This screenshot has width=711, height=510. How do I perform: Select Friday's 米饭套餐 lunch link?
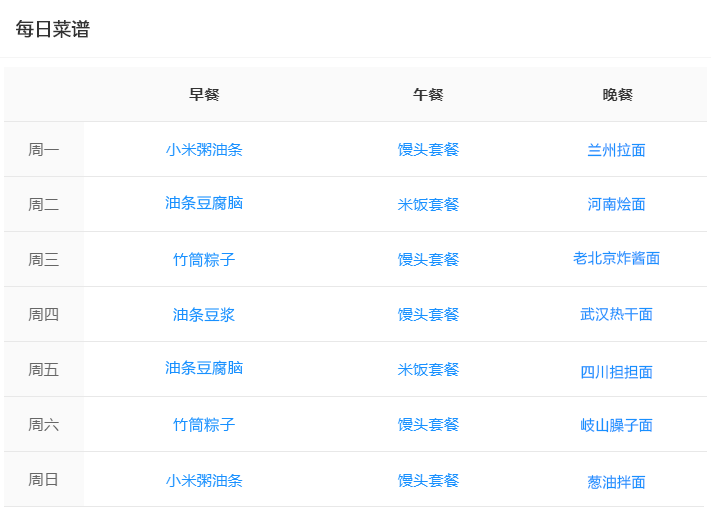[x=428, y=369]
